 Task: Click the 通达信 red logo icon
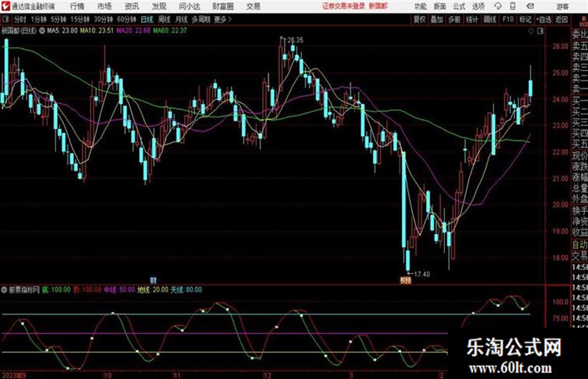[6, 6]
